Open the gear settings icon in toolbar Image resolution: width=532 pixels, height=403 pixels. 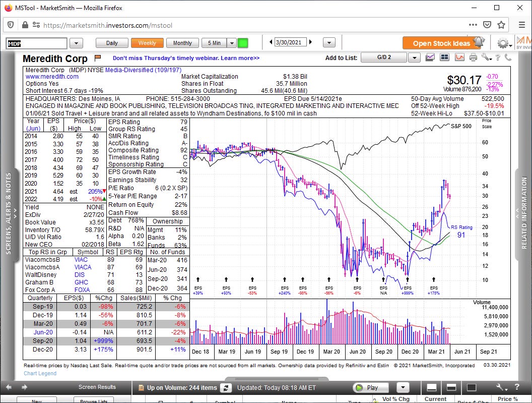pos(503,43)
